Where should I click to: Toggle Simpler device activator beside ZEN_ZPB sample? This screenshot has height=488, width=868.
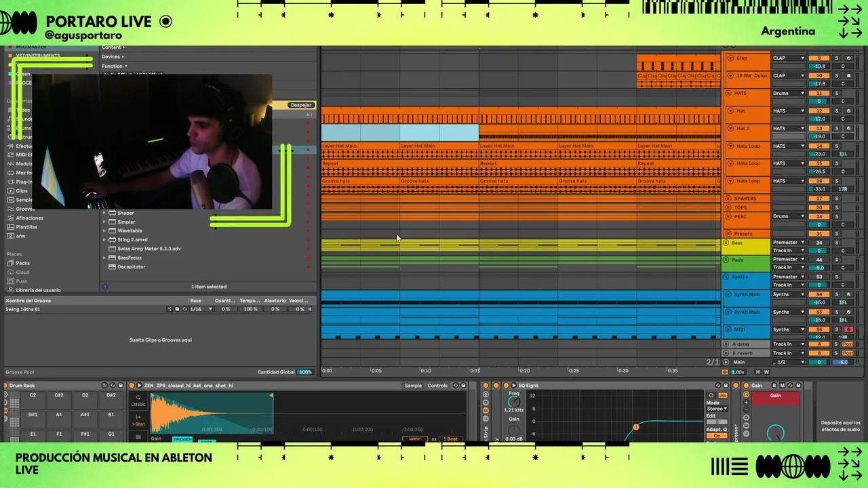[132, 386]
